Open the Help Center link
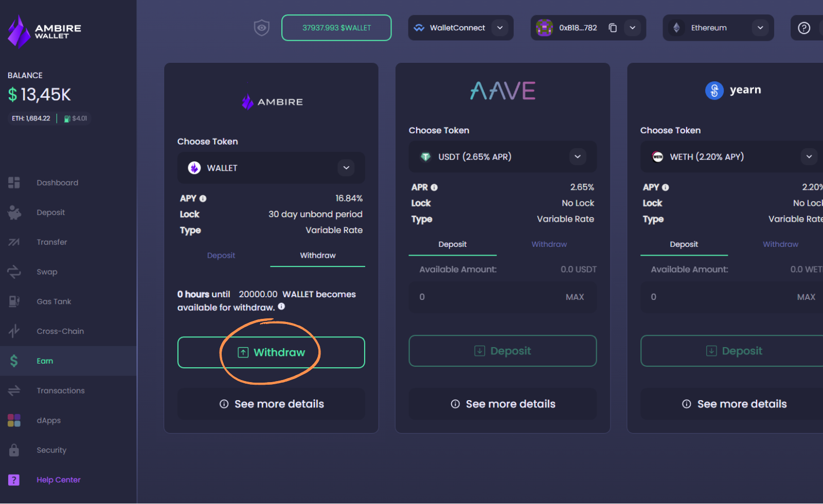Image resolution: width=823 pixels, height=504 pixels. tap(59, 480)
